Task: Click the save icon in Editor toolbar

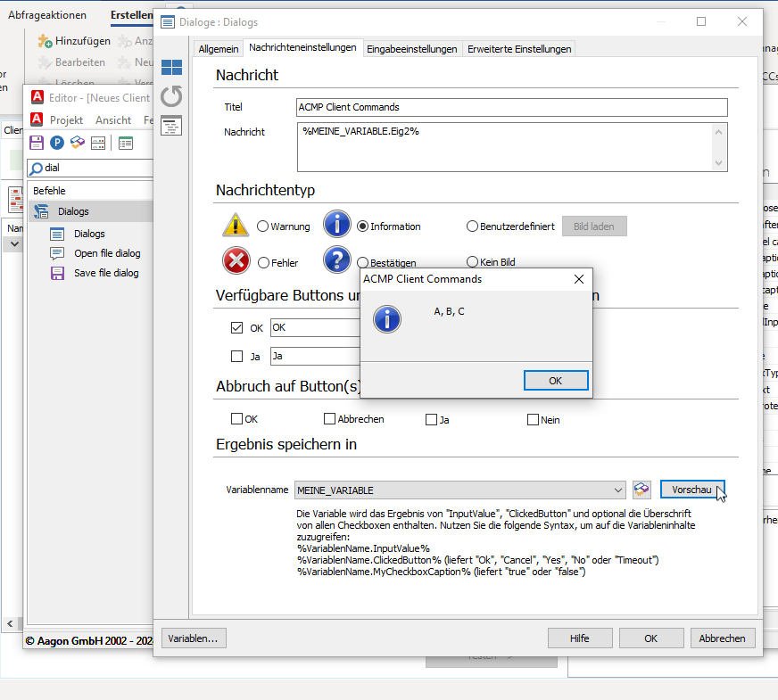Action: pos(37,143)
